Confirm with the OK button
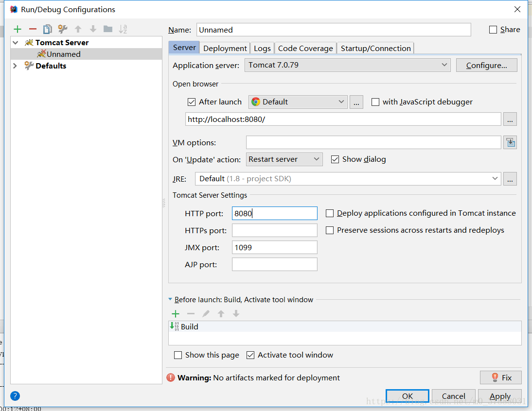 [x=407, y=396]
